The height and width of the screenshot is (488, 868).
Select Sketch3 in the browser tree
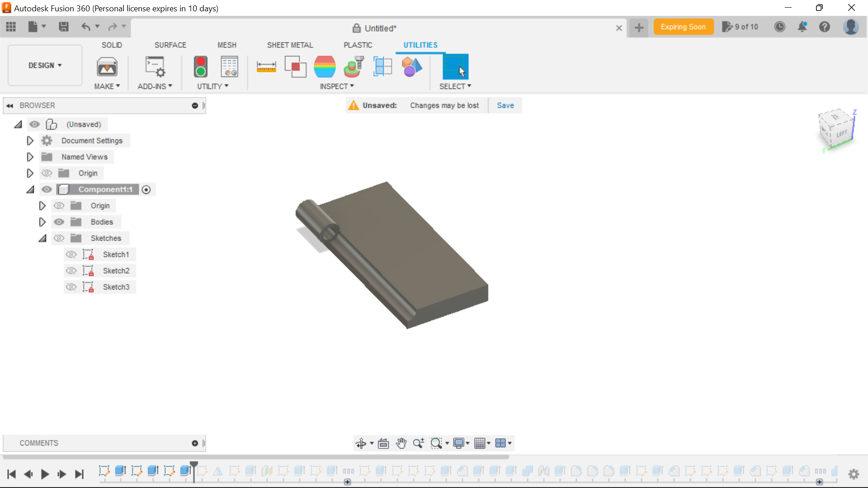click(116, 286)
